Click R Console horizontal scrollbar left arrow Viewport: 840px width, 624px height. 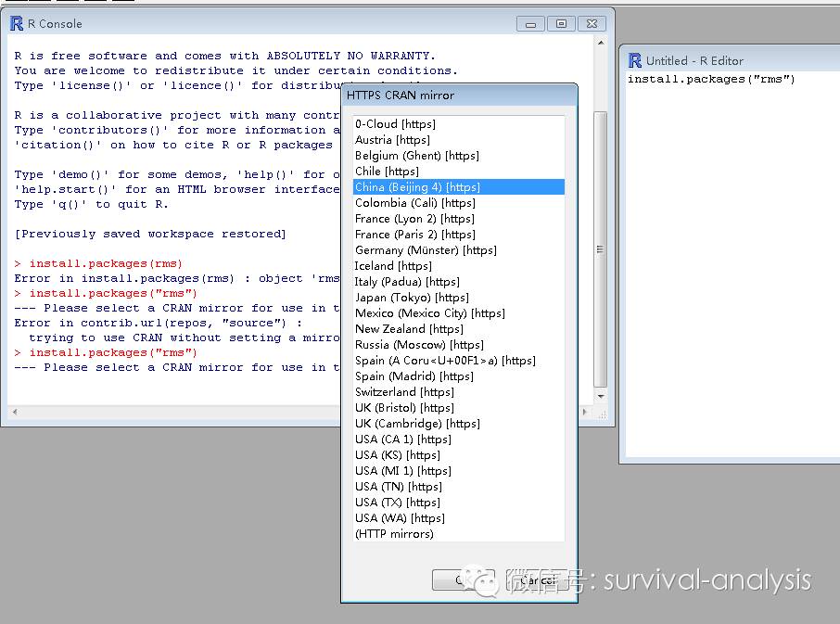point(15,412)
